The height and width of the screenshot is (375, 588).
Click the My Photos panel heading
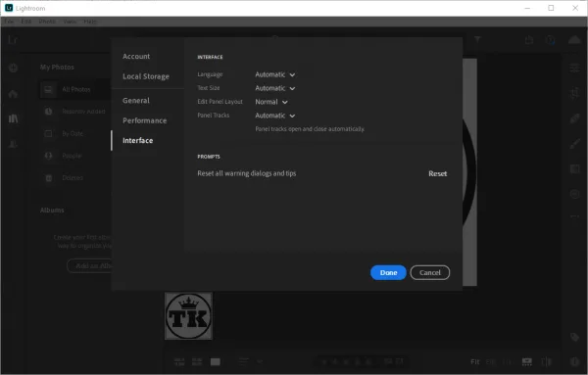tap(57, 67)
